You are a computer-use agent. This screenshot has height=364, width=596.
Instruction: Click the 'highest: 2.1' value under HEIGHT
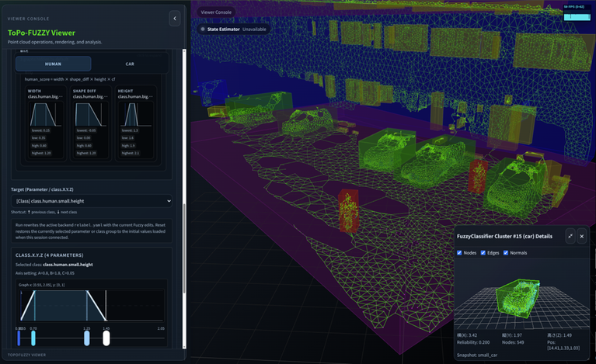(x=131, y=153)
